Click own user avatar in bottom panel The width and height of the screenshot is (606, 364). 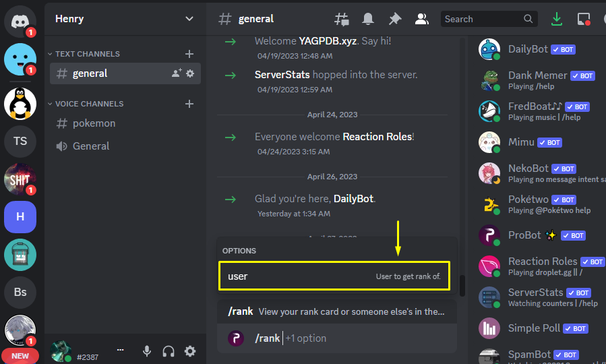(61, 351)
